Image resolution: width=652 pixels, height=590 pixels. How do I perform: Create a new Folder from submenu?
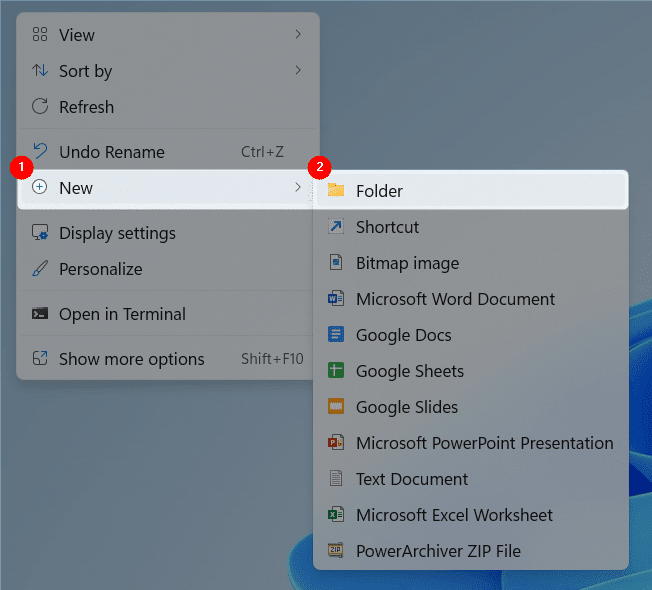pyautogui.click(x=472, y=191)
